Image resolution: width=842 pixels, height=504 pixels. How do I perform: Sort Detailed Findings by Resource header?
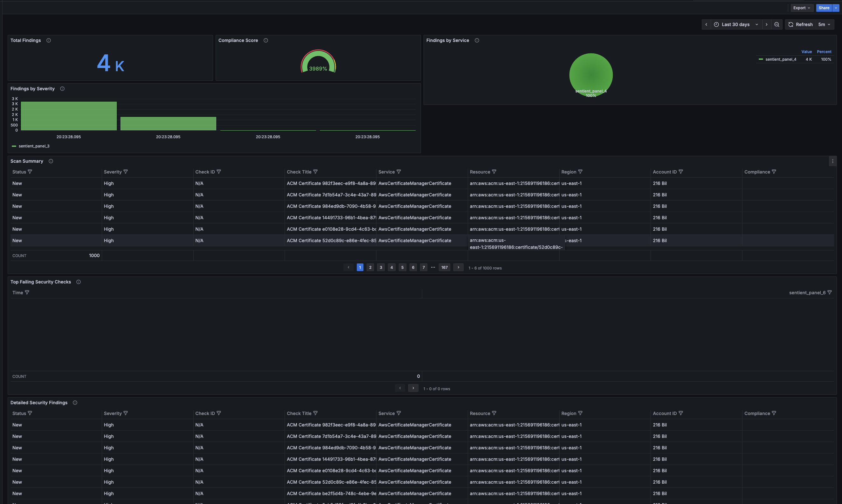click(x=480, y=413)
